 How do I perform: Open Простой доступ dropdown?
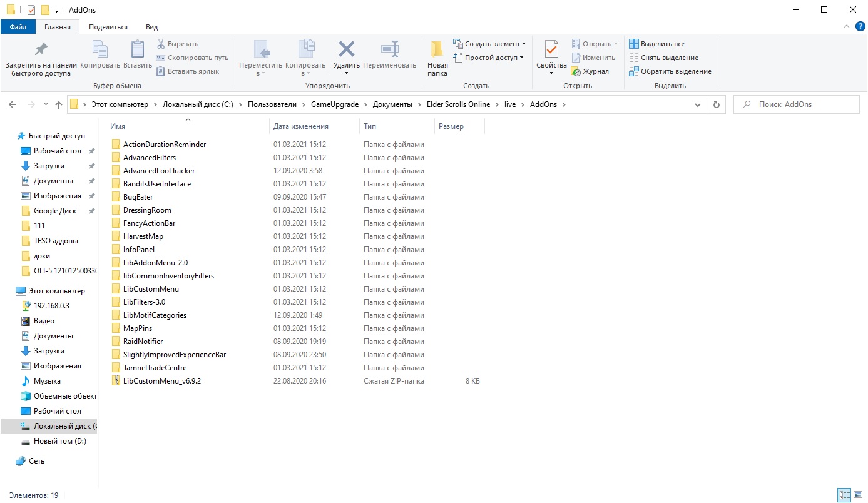tap(488, 58)
